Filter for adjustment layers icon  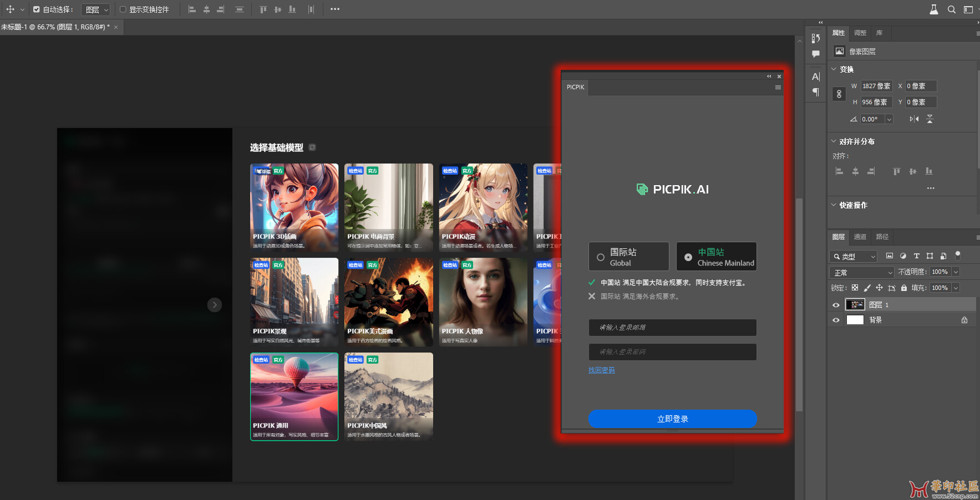pyautogui.click(x=903, y=256)
